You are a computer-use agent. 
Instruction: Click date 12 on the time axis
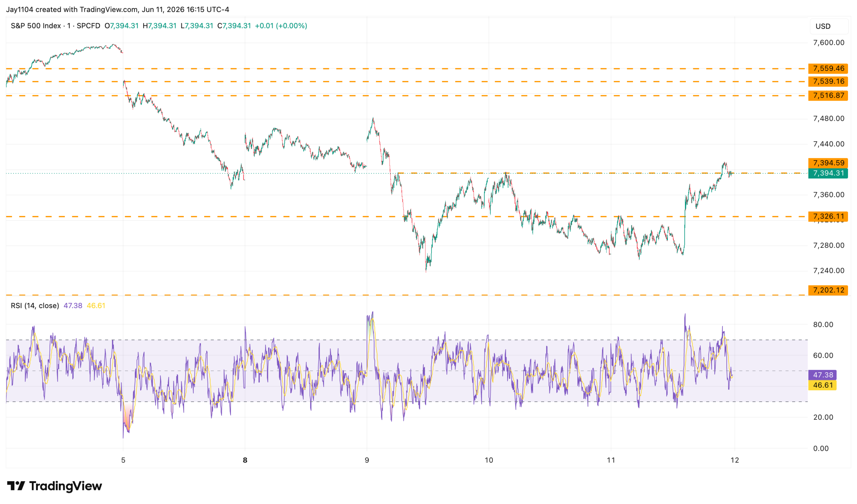(x=735, y=461)
